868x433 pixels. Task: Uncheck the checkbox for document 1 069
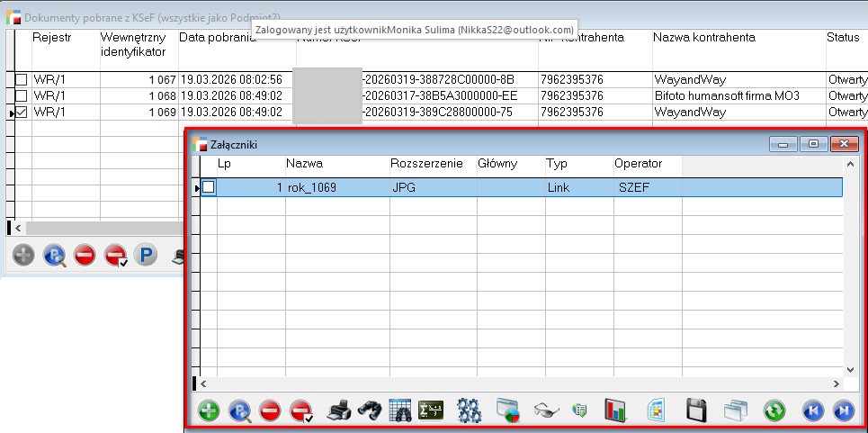coord(22,113)
